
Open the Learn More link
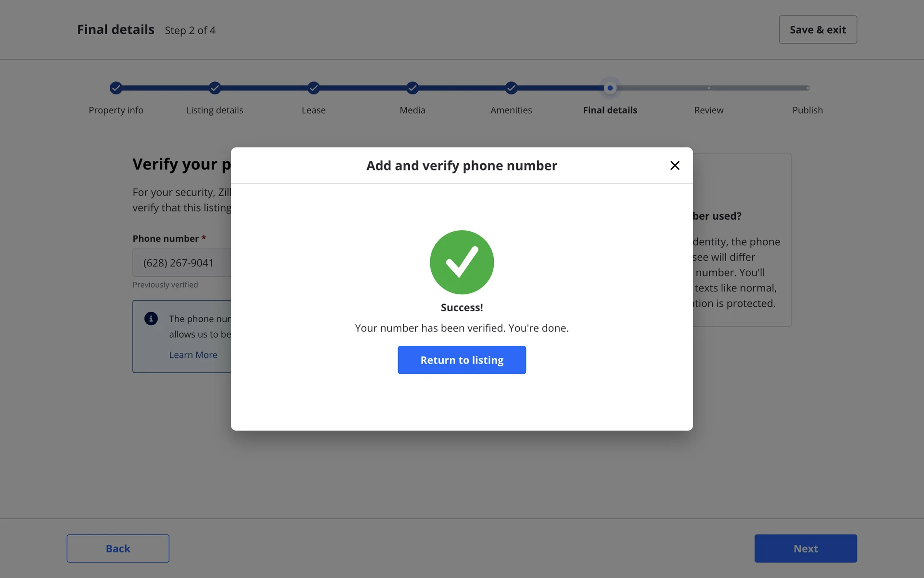pos(193,355)
